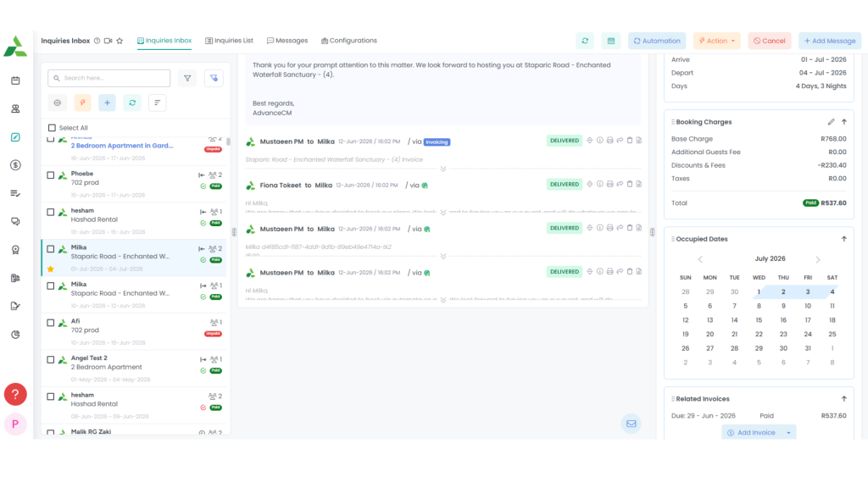Open the saved filter settings icon button
Image resolution: width=868 pixels, height=488 pixels.
point(214,79)
